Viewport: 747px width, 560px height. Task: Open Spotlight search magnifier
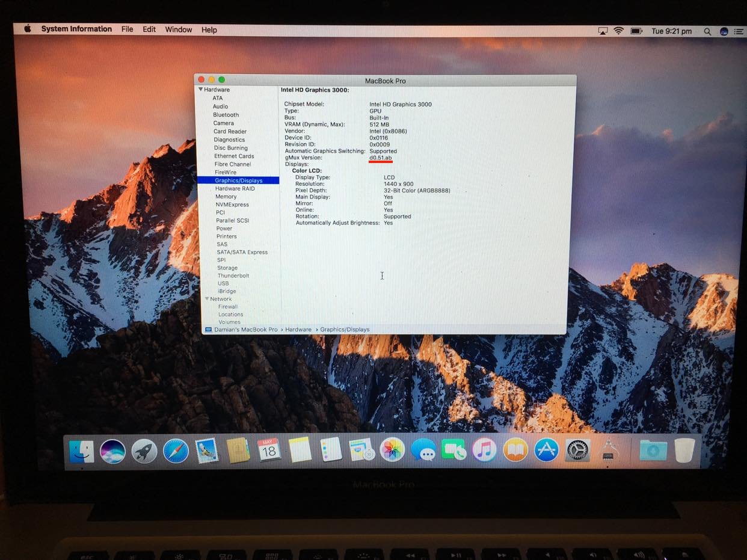(x=708, y=31)
